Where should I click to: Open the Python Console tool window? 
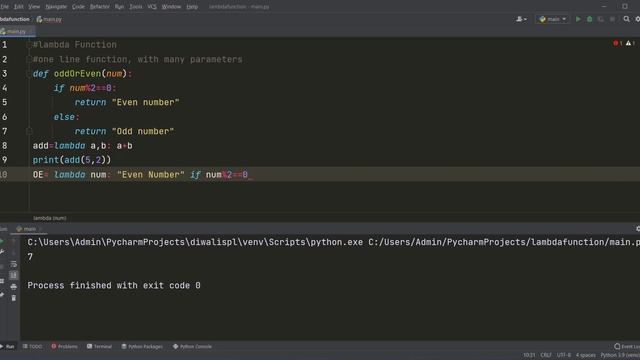(192, 347)
